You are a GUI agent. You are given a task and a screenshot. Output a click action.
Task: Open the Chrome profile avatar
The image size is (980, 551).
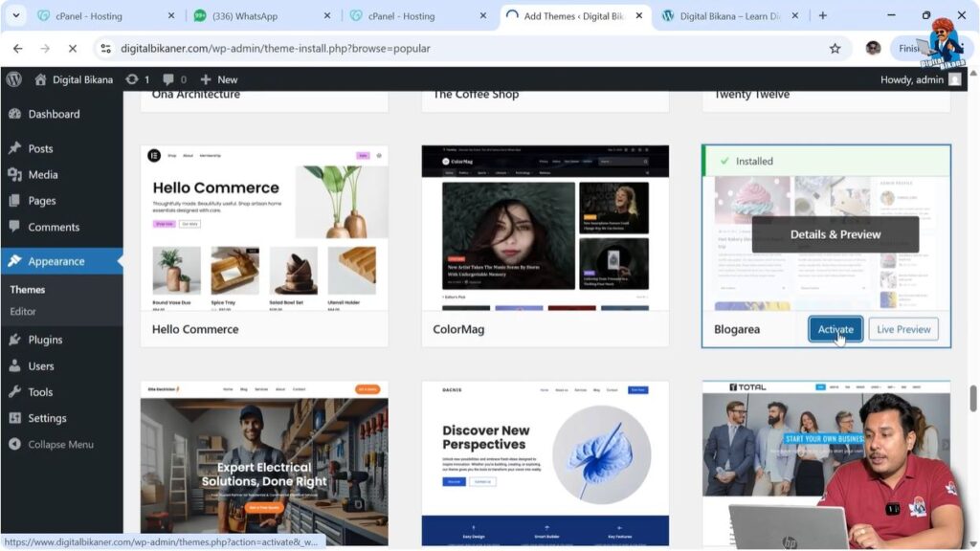[873, 48]
